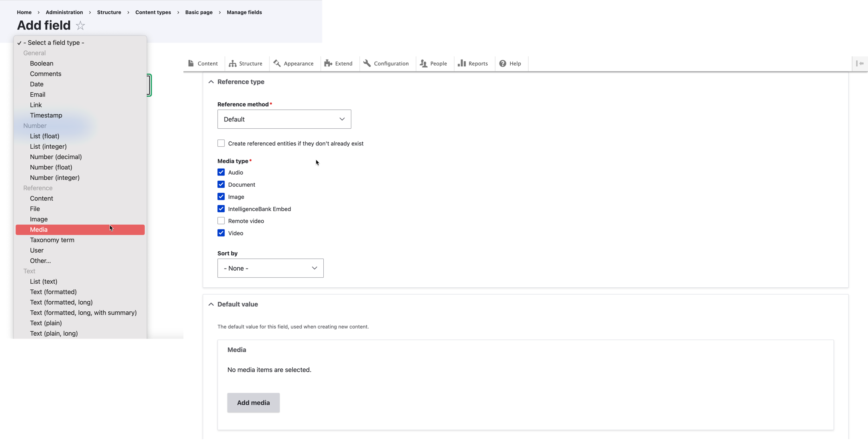Click the star shortcut icon beside Add field

[80, 26]
